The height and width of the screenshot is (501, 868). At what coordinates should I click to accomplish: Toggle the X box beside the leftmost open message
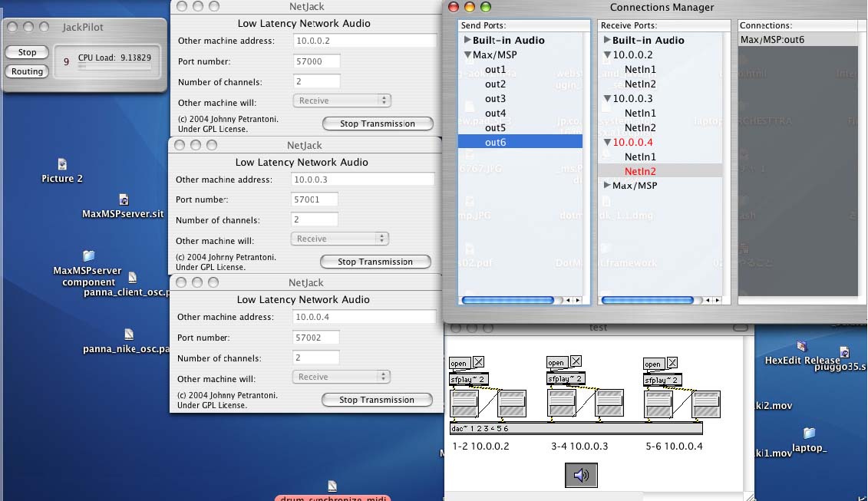point(479,363)
